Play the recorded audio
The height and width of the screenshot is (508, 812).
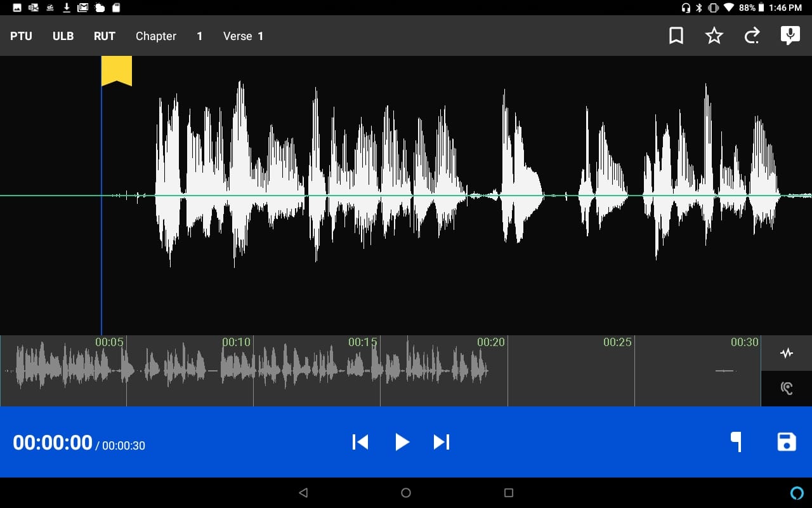(402, 442)
